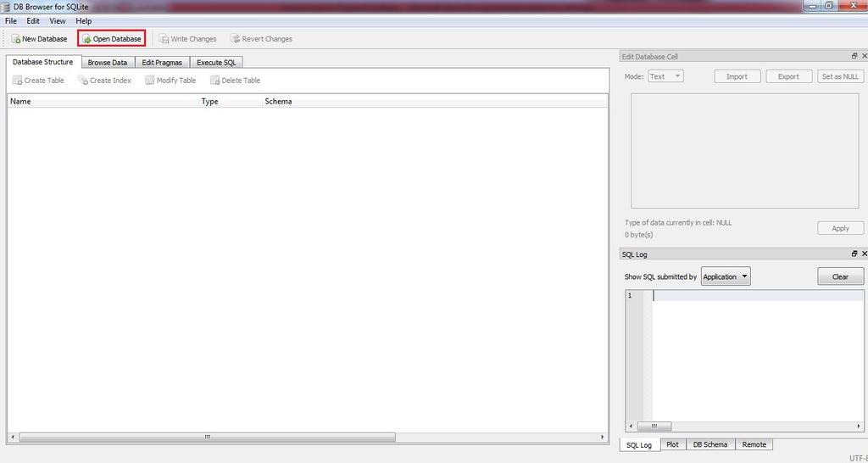868x463 pixels.
Task: Undock the SQL Log panel
Action: click(854, 254)
